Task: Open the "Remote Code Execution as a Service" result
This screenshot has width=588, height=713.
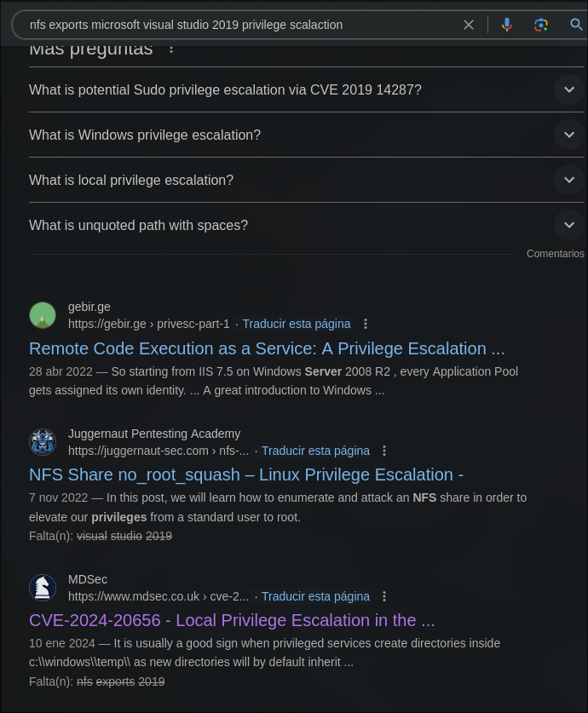Action: pyautogui.click(x=267, y=348)
